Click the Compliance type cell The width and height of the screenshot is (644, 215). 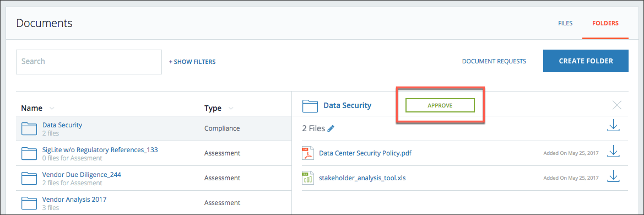(222, 128)
